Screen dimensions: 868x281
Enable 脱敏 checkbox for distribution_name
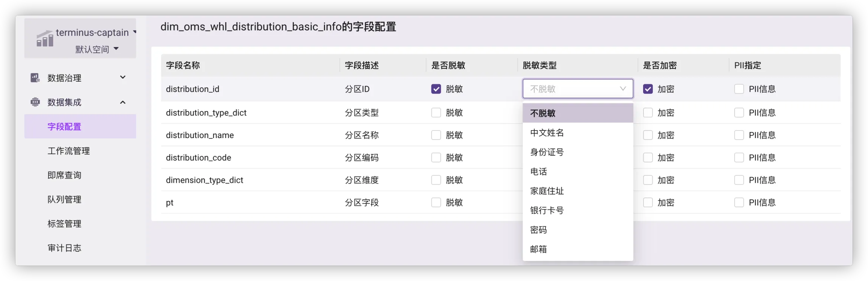tap(436, 135)
